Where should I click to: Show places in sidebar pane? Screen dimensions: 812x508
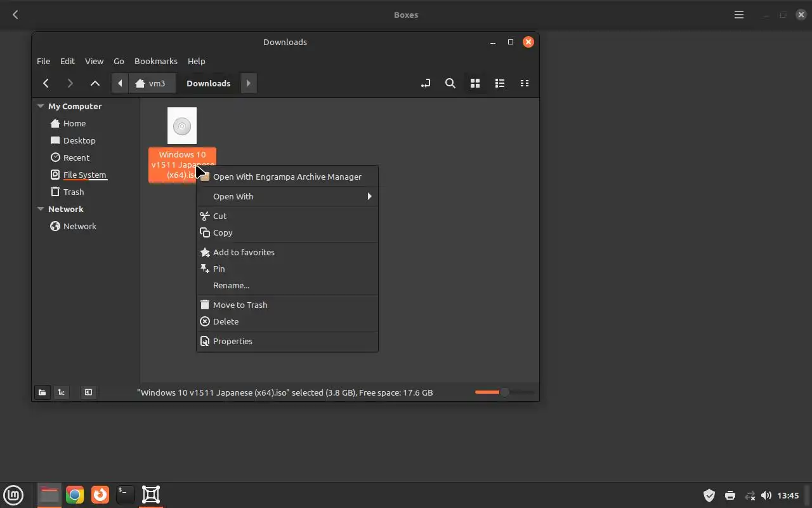pyautogui.click(x=42, y=392)
